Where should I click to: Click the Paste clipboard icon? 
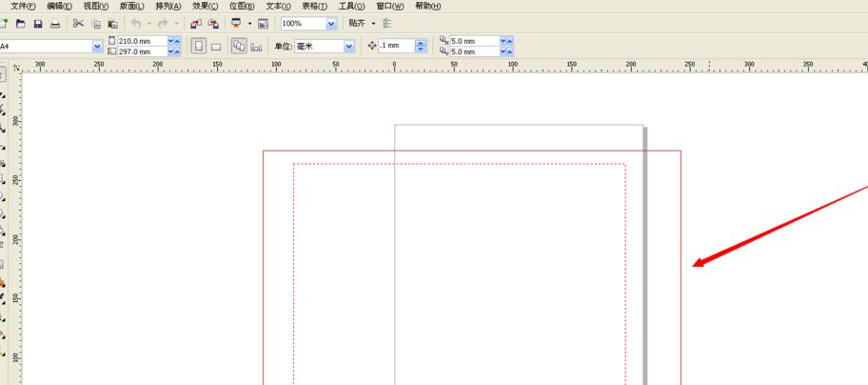[113, 23]
